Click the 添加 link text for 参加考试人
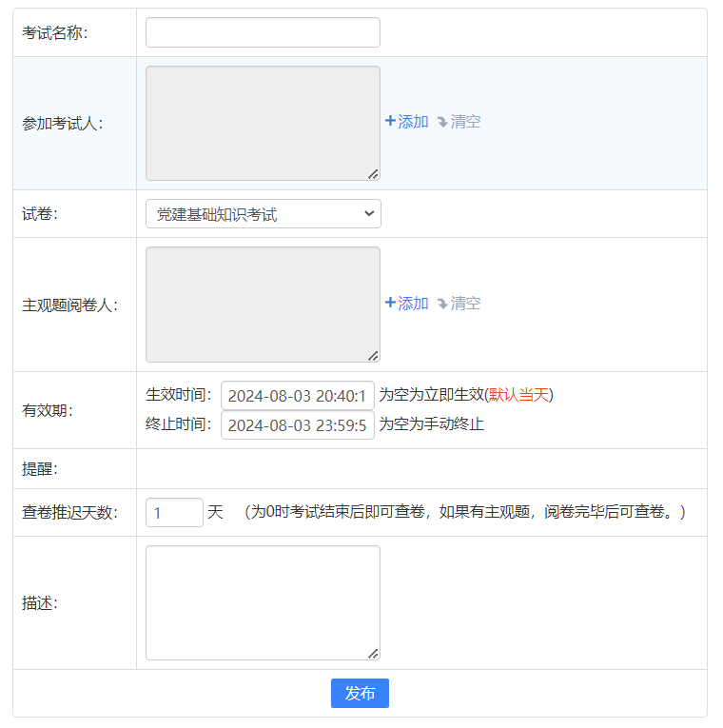723x728 pixels. [x=413, y=122]
